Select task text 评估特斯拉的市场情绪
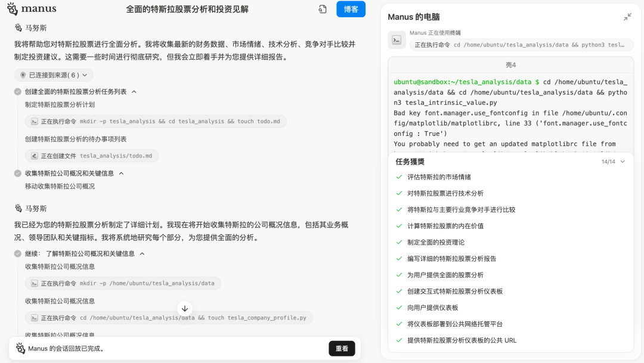Screen dimensions: 644x363 click(439, 177)
